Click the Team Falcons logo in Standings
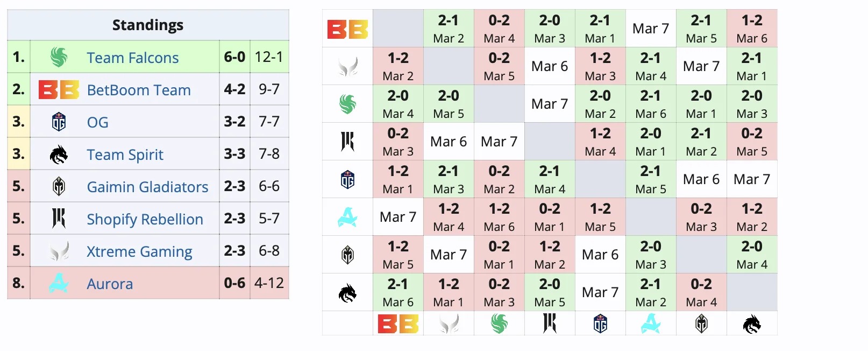868x351 pixels. point(59,57)
